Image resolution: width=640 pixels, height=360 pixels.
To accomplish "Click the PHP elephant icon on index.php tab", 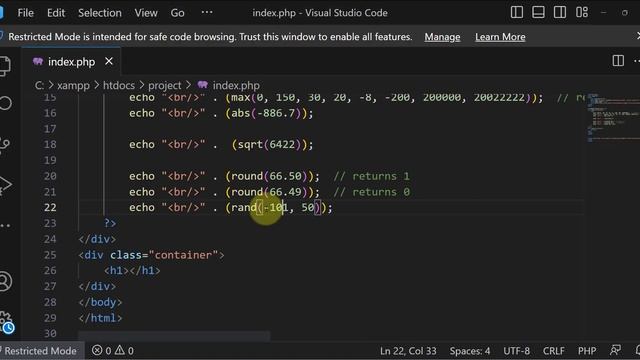I will [x=38, y=62].
